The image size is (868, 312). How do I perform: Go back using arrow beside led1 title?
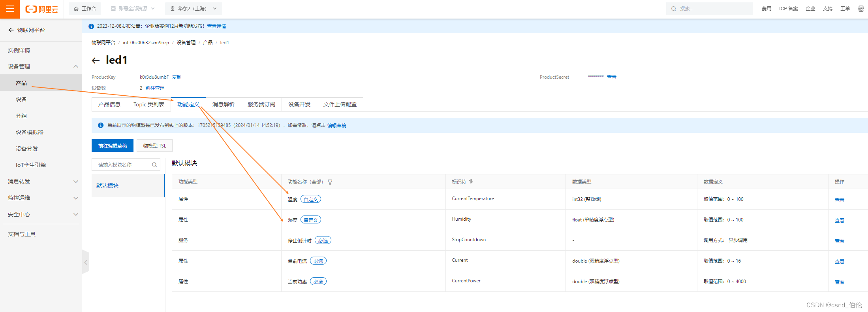pos(96,61)
